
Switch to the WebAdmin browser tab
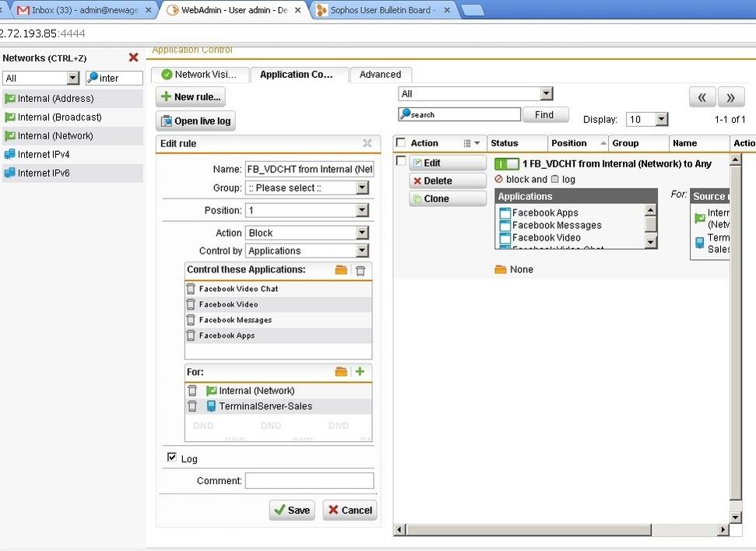pos(234,9)
